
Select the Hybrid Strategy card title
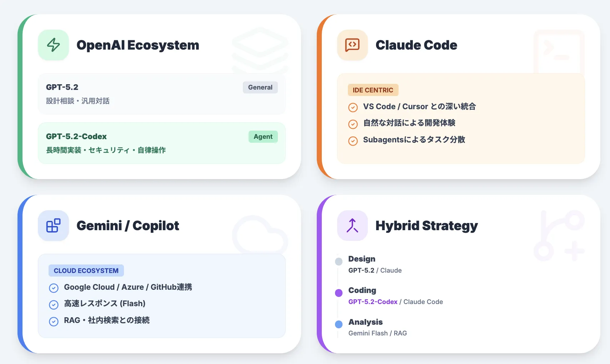(427, 226)
